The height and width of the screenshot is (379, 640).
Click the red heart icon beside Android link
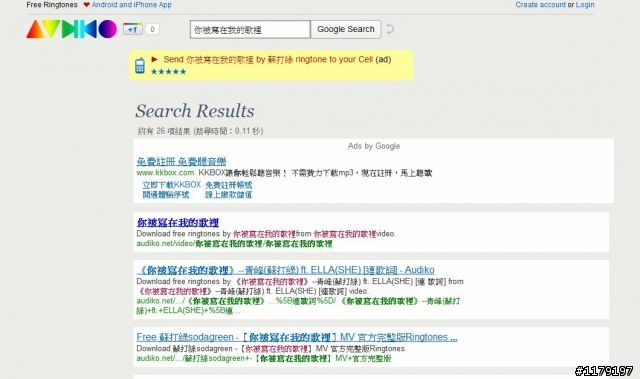pos(86,5)
